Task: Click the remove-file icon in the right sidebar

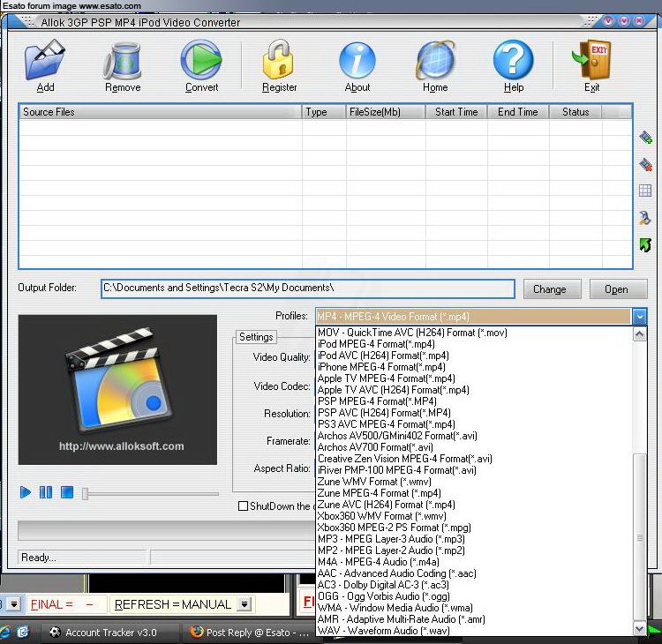Action: pos(645,164)
